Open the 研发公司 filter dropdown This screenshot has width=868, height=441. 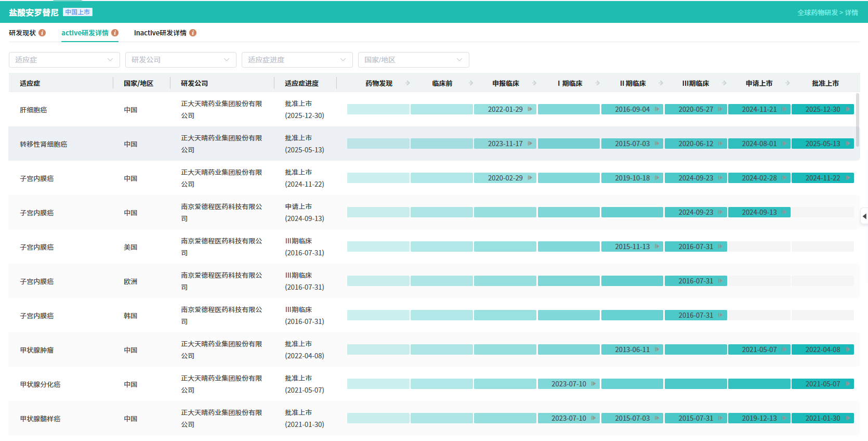tap(180, 60)
